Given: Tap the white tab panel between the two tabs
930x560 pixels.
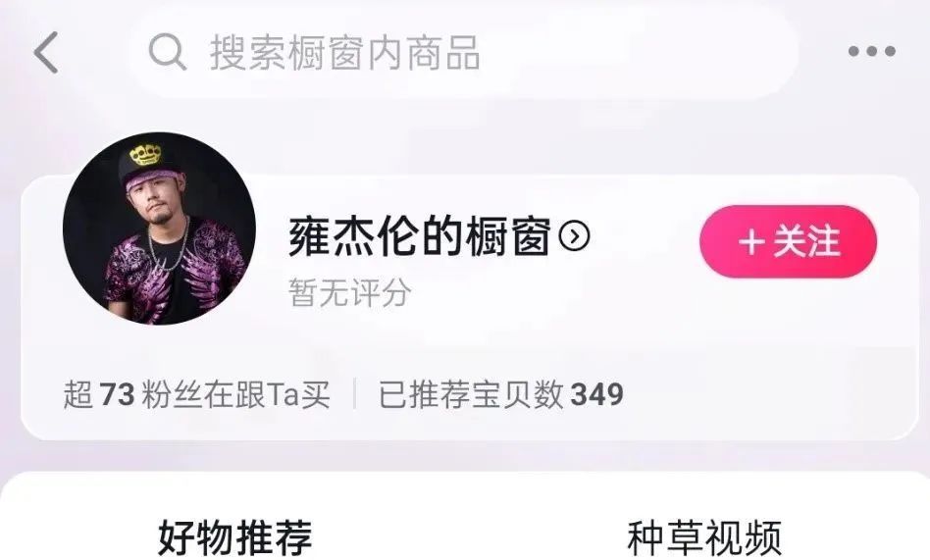Looking at the screenshot, I should 469,537.
